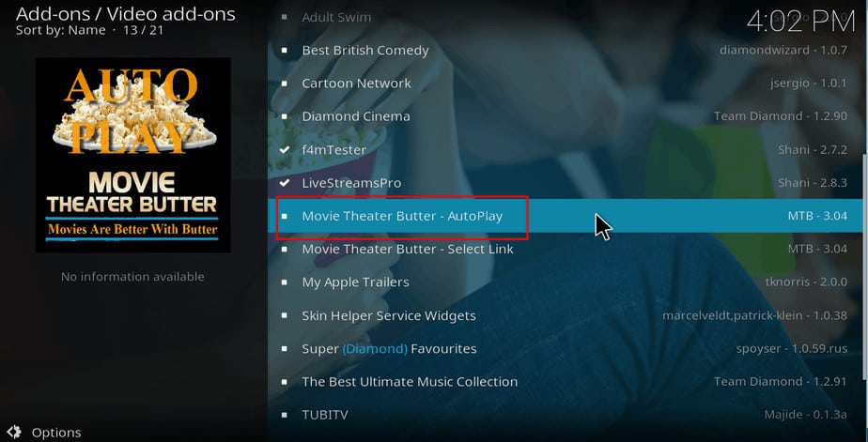Click the bullet icon next to TUBITV
This screenshot has width=868, height=442.
pyautogui.click(x=285, y=415)
